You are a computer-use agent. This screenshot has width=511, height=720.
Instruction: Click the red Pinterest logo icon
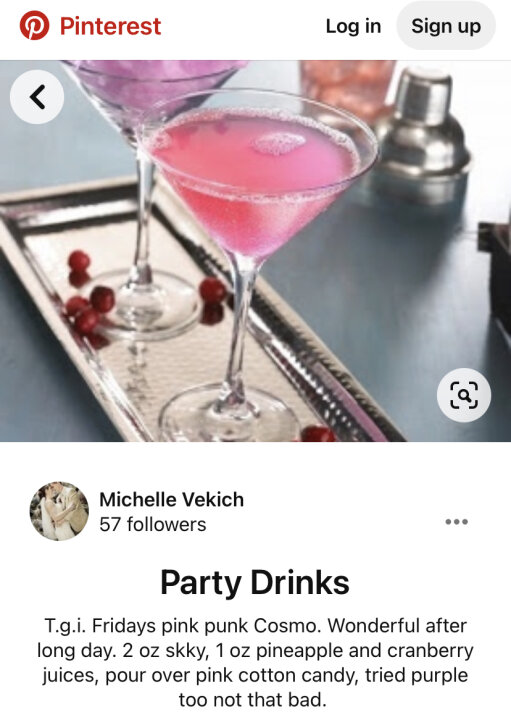tap(34, 26)
